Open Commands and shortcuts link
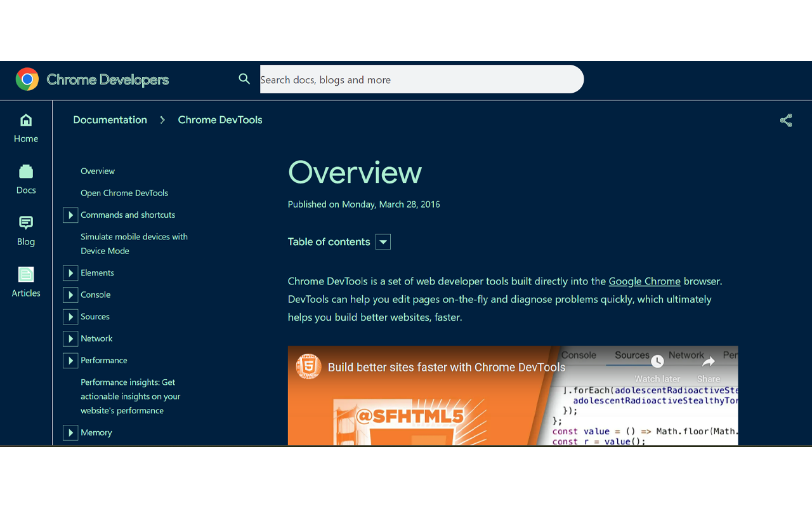Screen dimensions: 812x508 (128, 215)
